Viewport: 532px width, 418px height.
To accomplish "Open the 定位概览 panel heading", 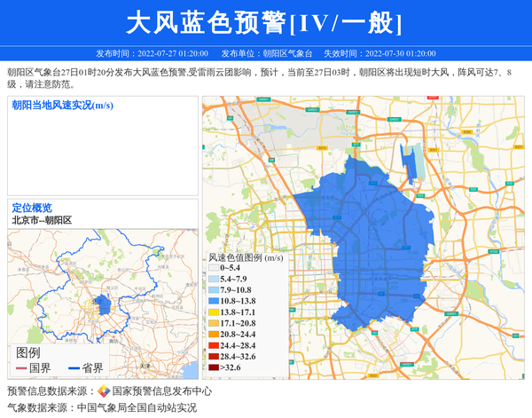I will 32,208.
